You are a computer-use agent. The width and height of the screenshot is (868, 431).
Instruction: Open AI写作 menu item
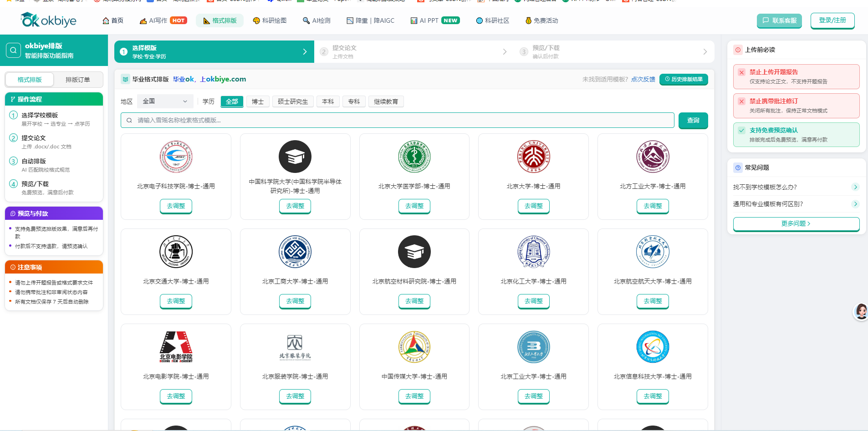coord(163,20)
